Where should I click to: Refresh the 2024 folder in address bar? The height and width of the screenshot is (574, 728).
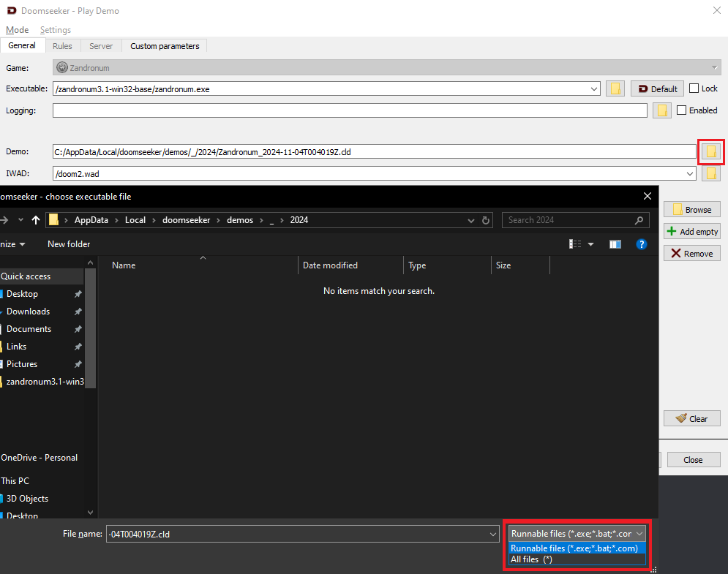tap(487, 220)
